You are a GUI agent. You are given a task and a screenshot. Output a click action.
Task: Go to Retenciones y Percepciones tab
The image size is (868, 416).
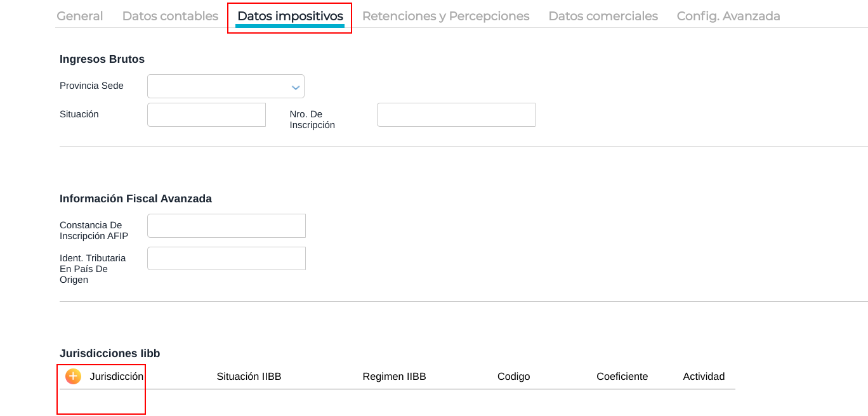point(445,16)
